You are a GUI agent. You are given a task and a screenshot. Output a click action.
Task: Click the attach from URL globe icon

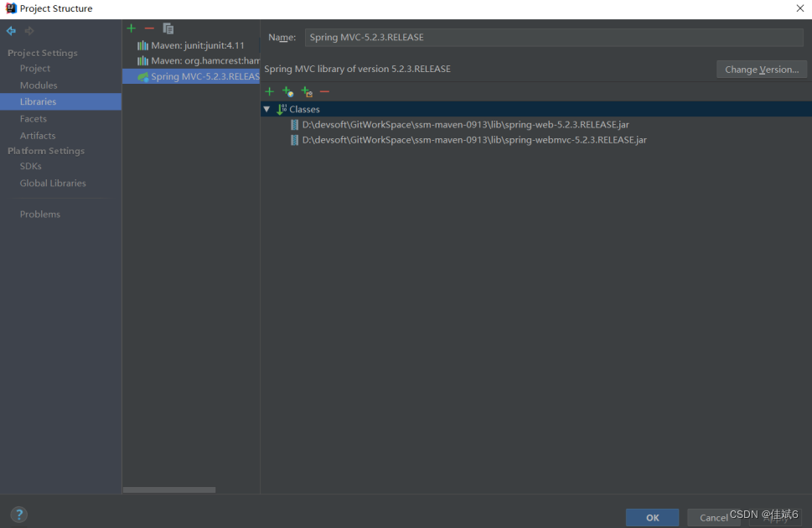(288, 91)
